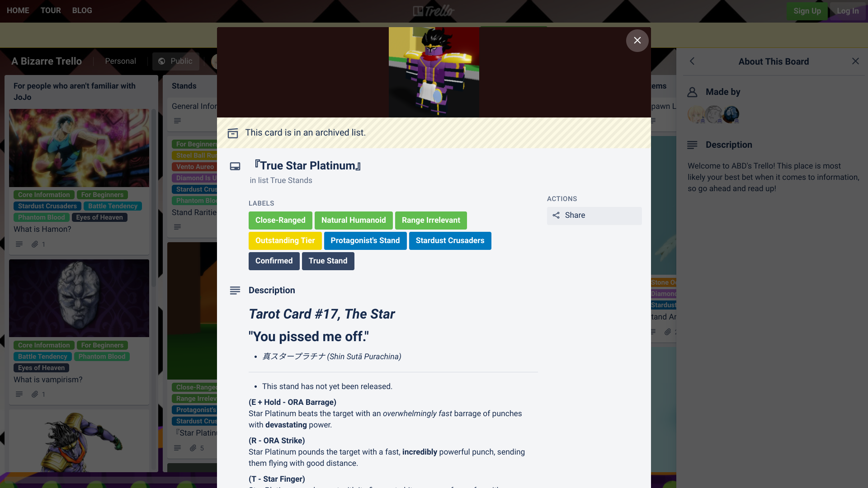This screenshot has height=488, width=868.
Task: Click the Stardust Crusaders label on the card
Action: pos(450,240)
